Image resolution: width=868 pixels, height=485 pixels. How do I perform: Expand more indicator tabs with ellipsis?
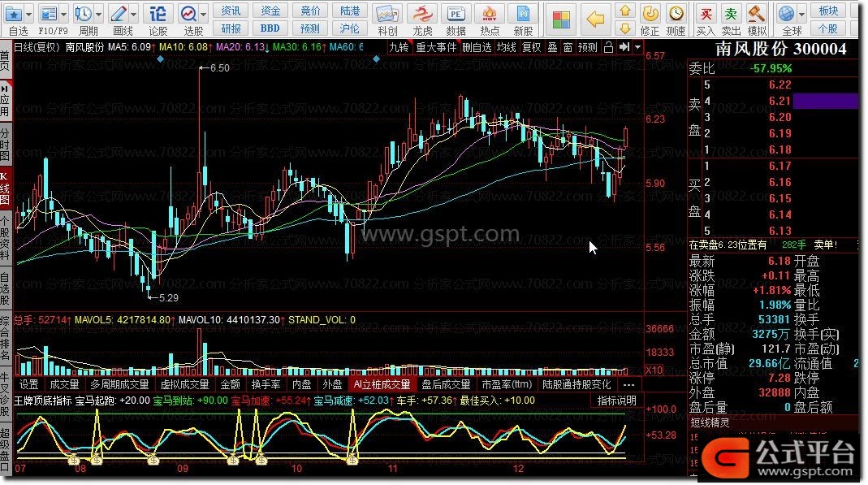pos(629,384)
